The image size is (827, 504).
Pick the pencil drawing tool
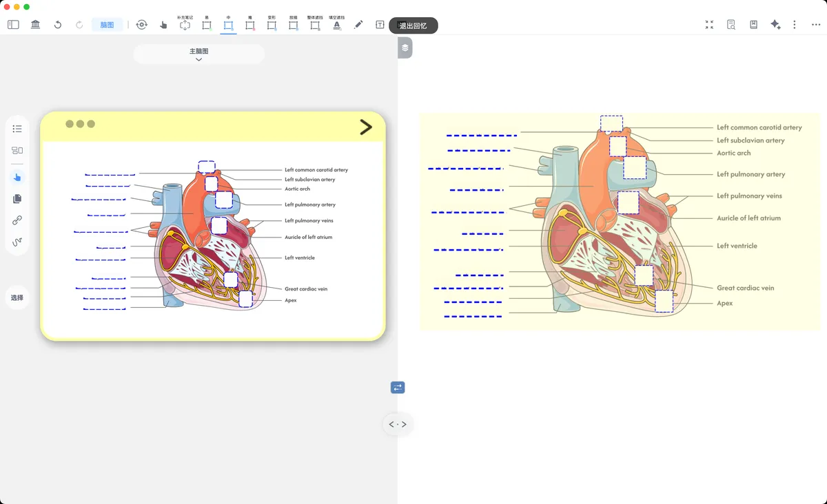coord(358,25)
